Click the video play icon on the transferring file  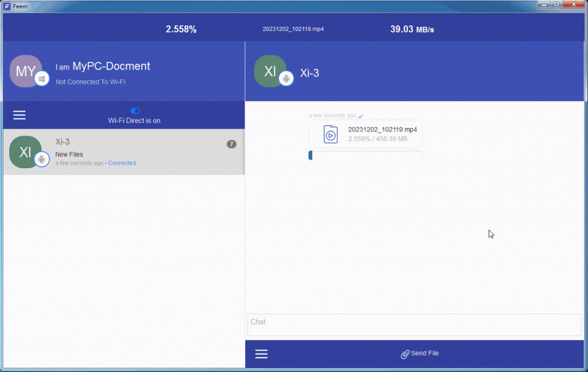pos(330,134)
